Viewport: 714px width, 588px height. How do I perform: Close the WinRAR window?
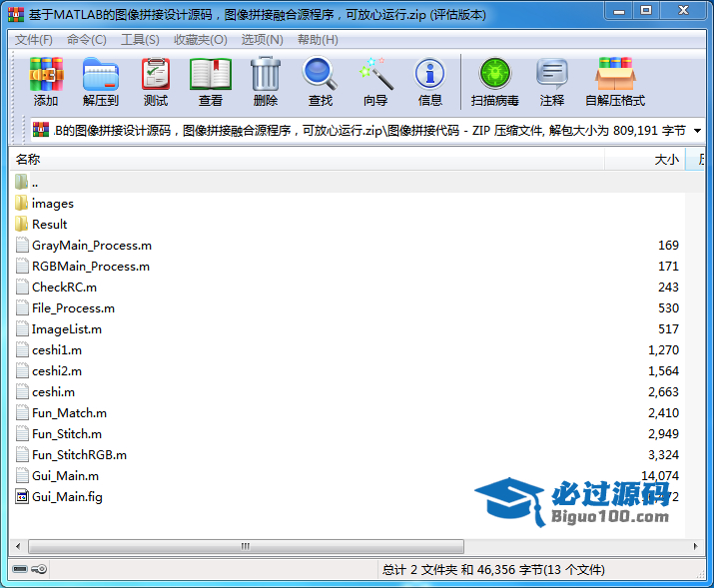click(x=683, y=11)
